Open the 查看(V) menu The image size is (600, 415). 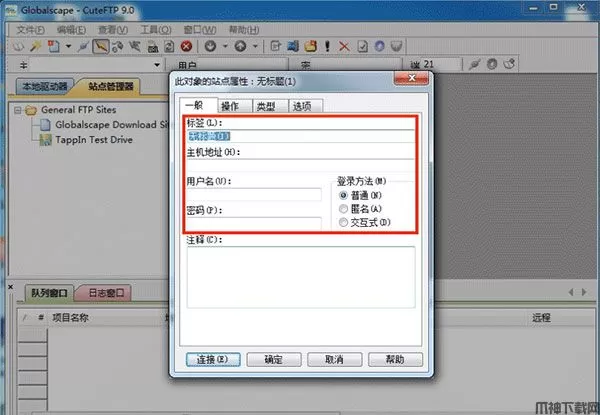[113, 30]
